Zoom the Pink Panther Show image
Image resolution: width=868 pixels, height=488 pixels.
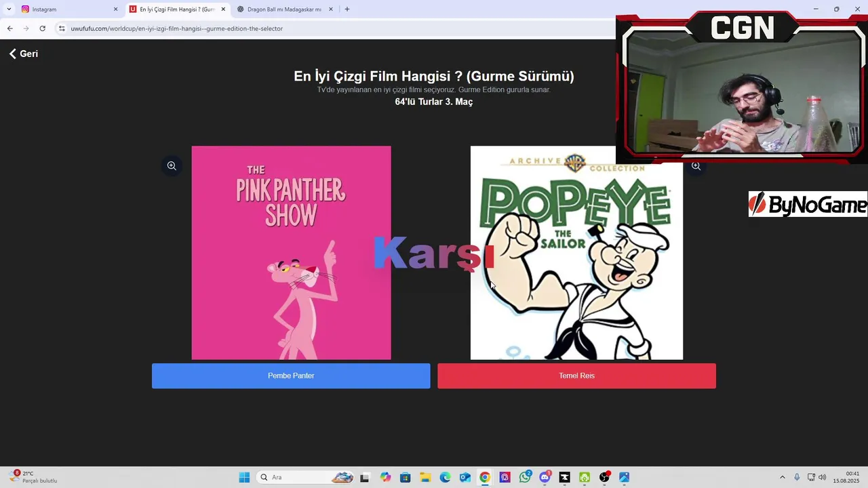point(172,165)
